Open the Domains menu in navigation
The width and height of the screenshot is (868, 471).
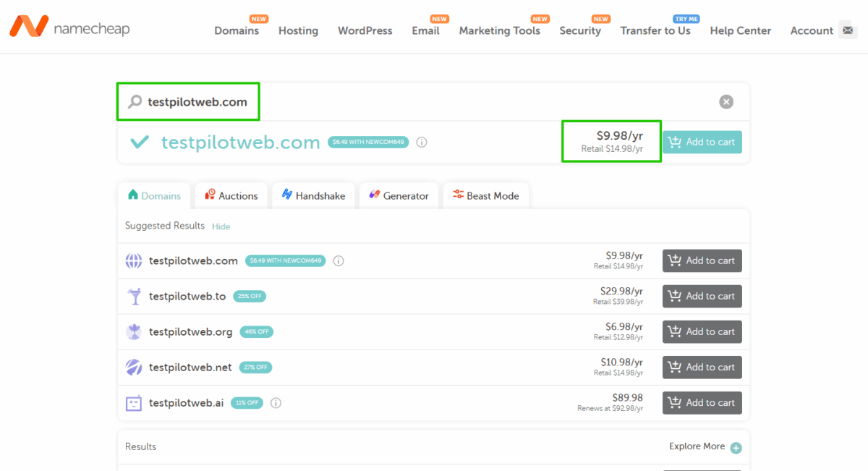coord(237,30)
